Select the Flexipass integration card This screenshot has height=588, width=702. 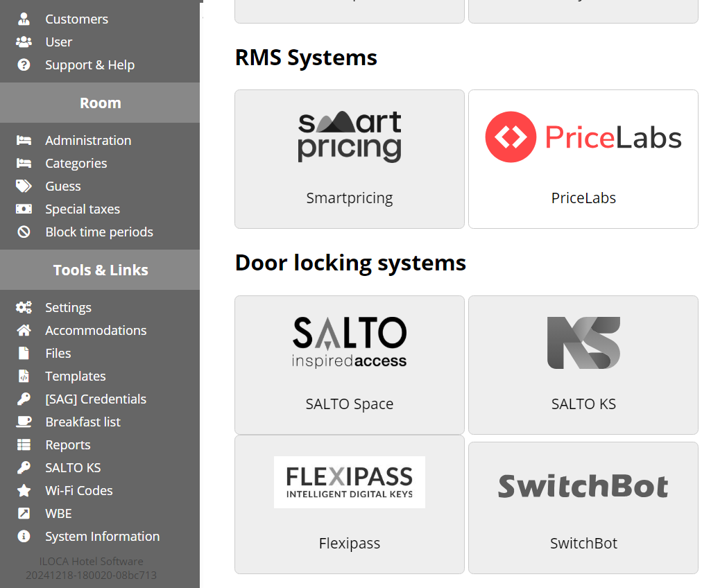(x=350, y=504)
